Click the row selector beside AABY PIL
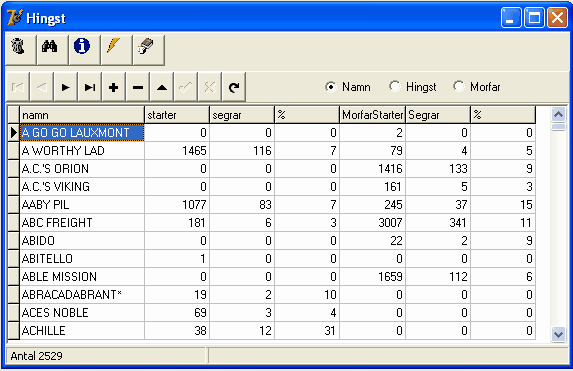The height and width of the screenshot is (371, 573). click(14, 205)
